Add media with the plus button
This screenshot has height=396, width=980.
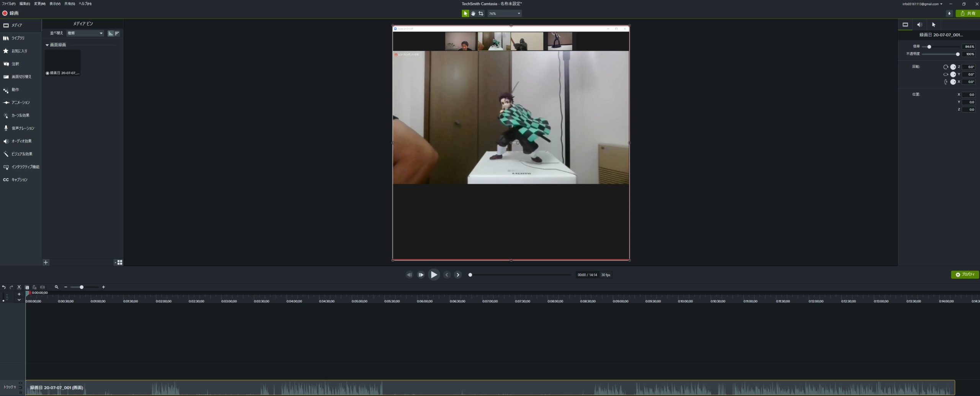coord(46,262)
